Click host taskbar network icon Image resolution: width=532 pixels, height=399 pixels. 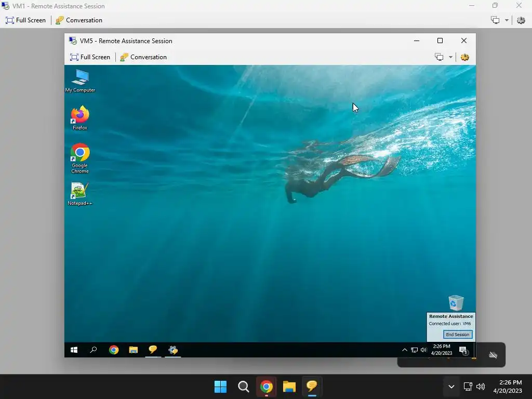point(468,387)
